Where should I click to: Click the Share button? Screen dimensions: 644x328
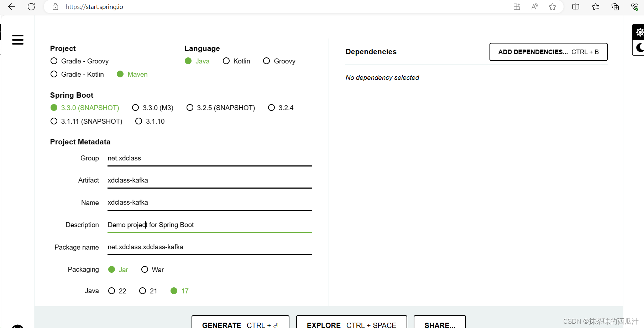440,322
